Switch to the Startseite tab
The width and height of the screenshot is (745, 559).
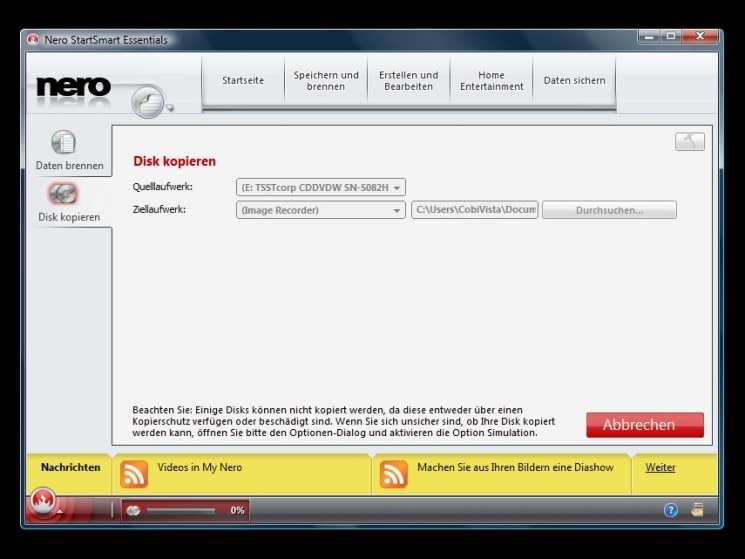[x=243, y=81]
